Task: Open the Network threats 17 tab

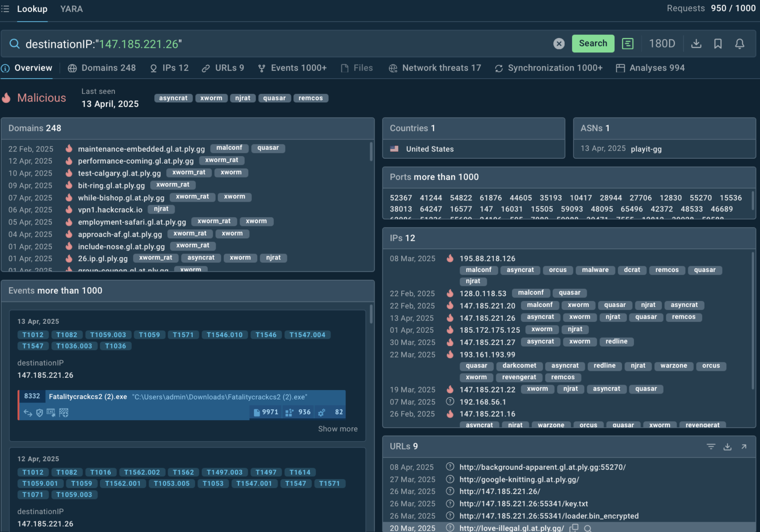Action: pyautogui.click(x=435, y=68)
